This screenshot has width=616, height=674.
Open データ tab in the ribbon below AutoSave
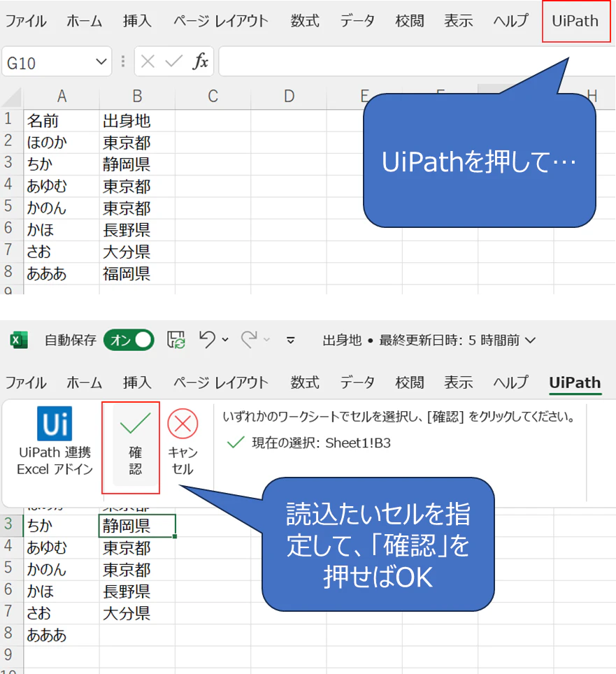coord(357,382)
